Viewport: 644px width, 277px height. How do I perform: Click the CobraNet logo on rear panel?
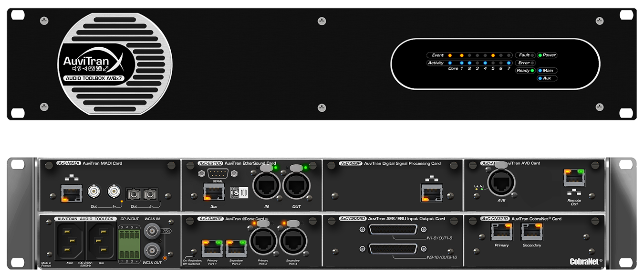pyautogui.click(x=586, y=261)
